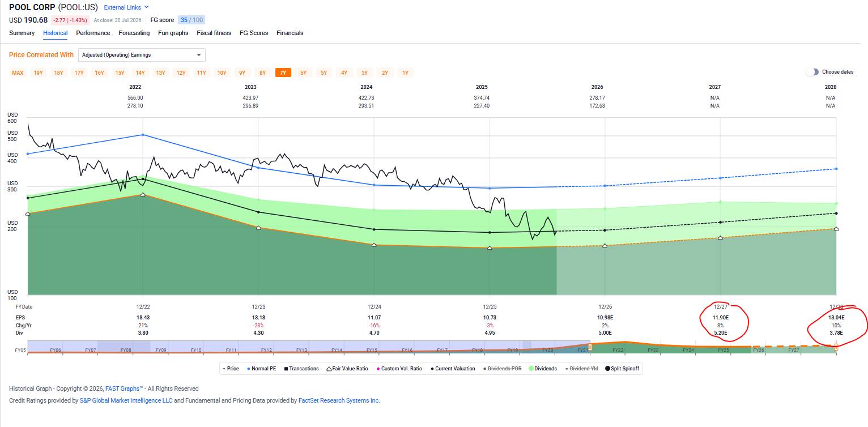Toggle the Current Valuation legend entry
The image size is (868, 427).
(453, 369)
